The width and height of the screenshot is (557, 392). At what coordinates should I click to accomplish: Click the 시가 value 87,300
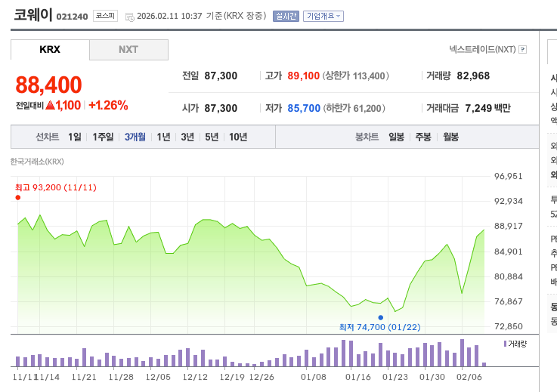(x=221, y=108)
